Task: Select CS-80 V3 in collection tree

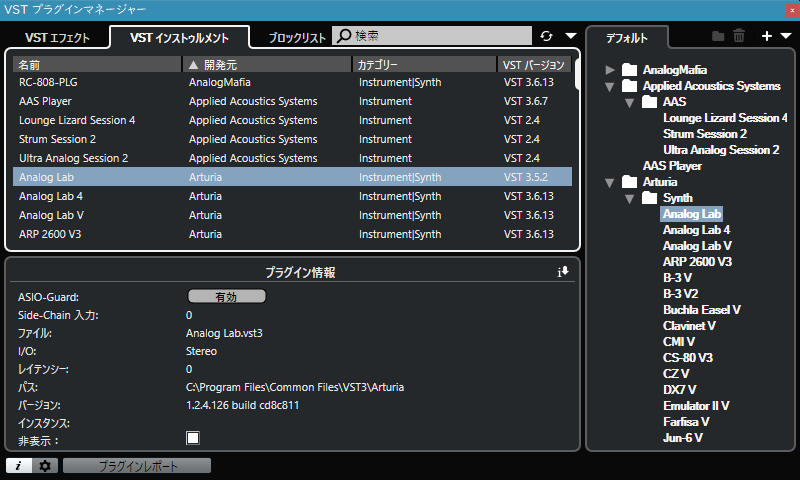Action: click(688, 358)
